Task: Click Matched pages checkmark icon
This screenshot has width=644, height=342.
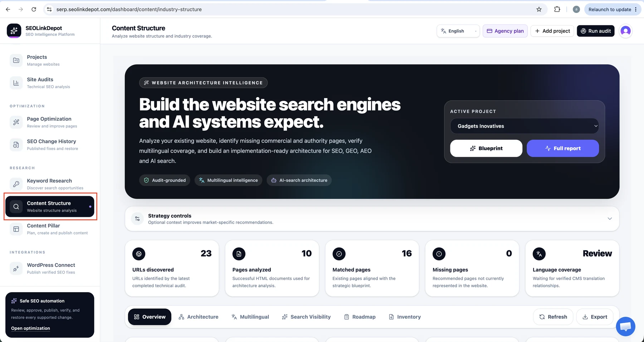Action: (339, 254)
